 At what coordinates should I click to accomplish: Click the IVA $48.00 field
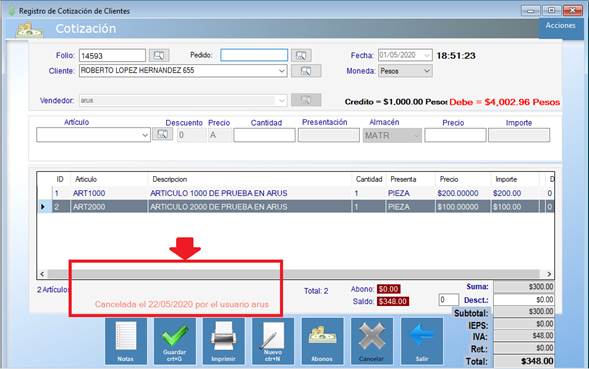(x=524, y=336)
